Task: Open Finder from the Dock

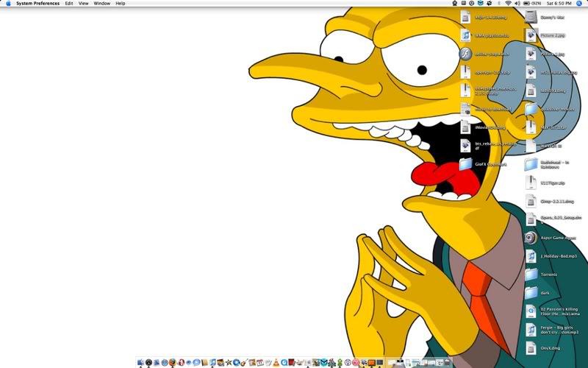Action: tap(140, 362)
